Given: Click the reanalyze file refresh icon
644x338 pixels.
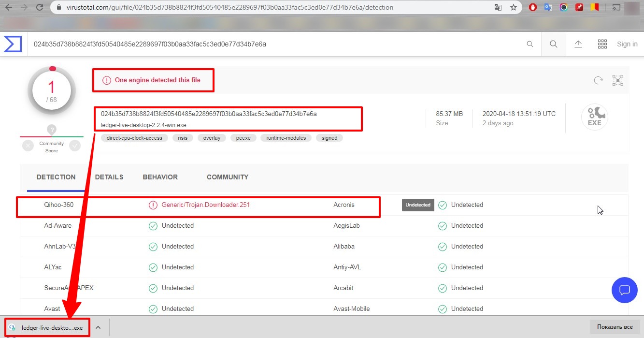Looking at the screenshot, I should (x=599, y=80).
